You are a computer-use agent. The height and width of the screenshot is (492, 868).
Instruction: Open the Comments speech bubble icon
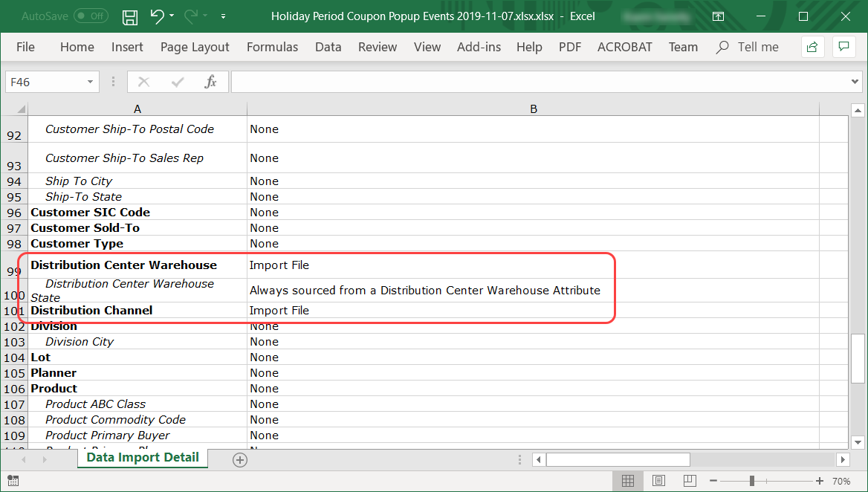(x=843, y=47)
